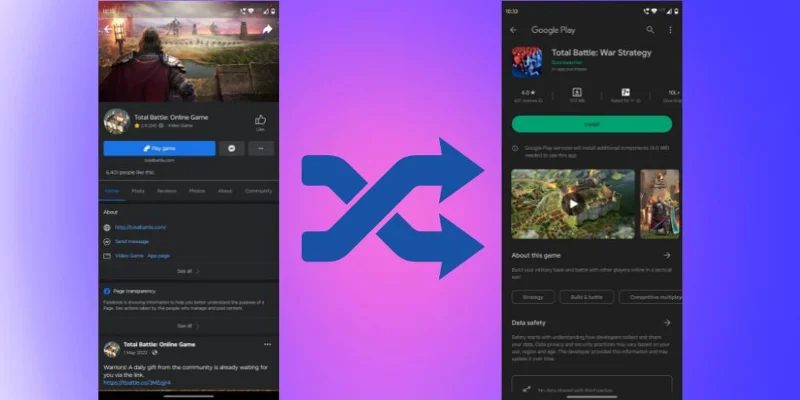The height and width of the screenshot is (400, 800).
Task: Open the Photos tab
Action: [x=197, y=190]
